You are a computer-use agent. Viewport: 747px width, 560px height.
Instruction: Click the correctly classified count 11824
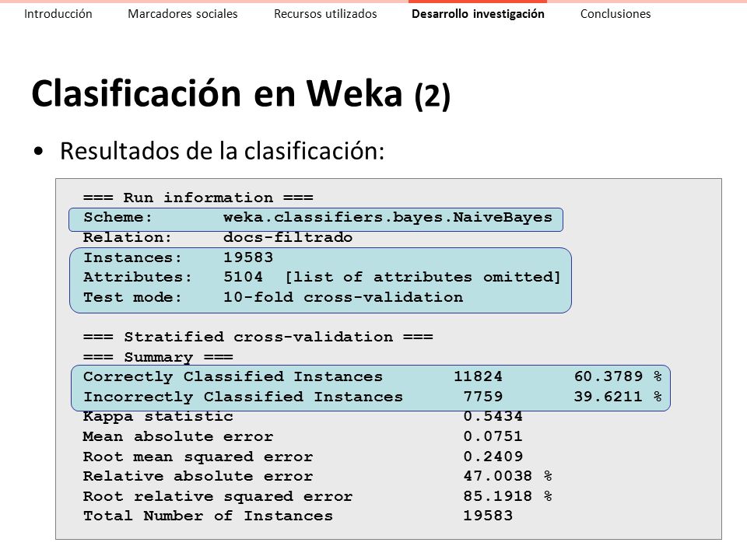[478, 376]
